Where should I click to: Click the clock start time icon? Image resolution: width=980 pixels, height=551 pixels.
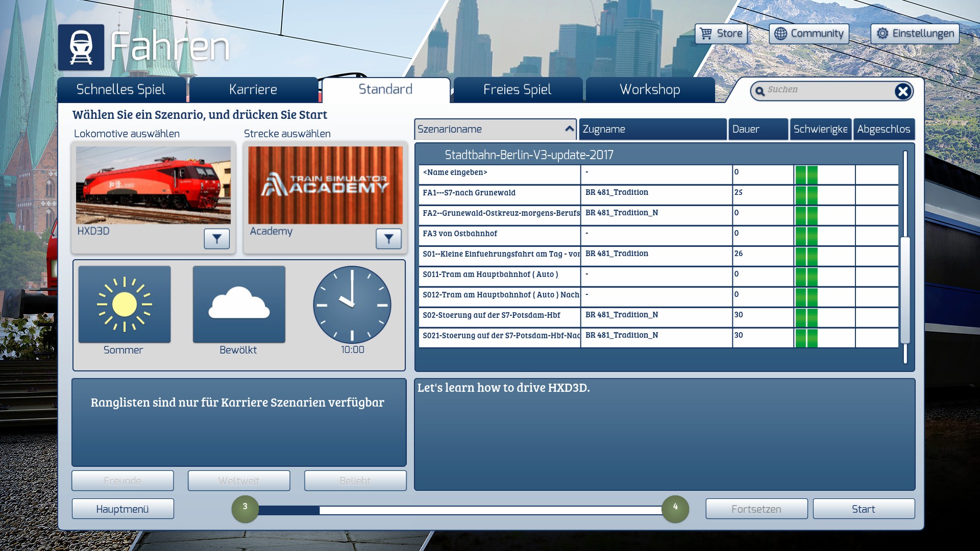[x=352, y=305]
